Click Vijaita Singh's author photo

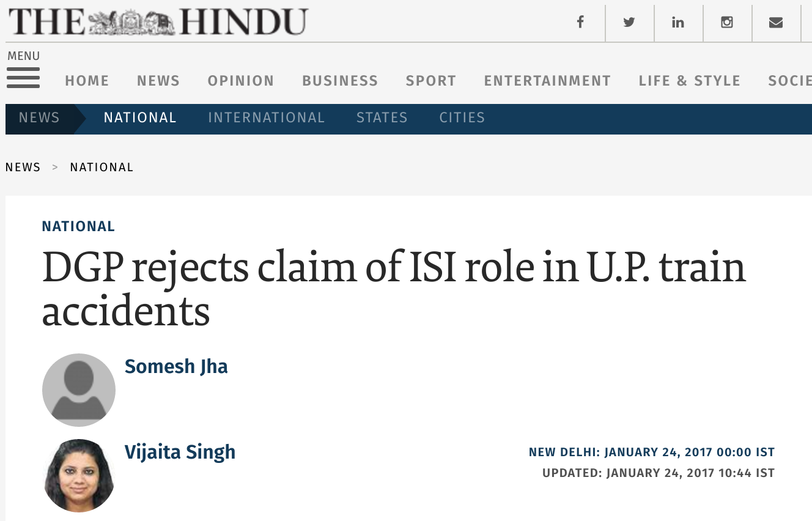pyautogui.click(x=79, y=476)
